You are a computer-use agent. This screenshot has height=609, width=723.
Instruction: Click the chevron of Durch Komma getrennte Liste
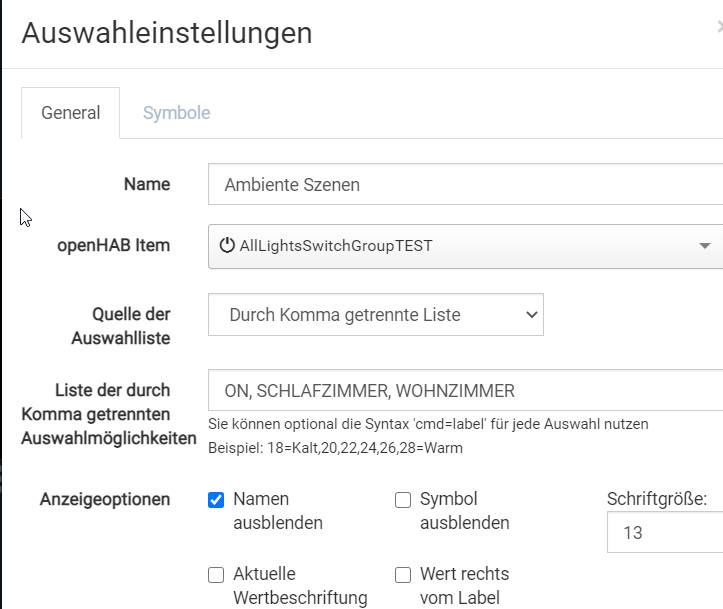pos(532,315)
